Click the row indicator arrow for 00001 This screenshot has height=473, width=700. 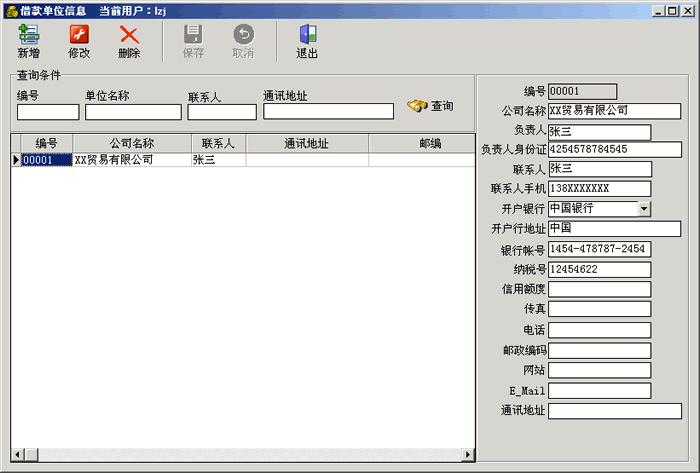click(16, 160)
